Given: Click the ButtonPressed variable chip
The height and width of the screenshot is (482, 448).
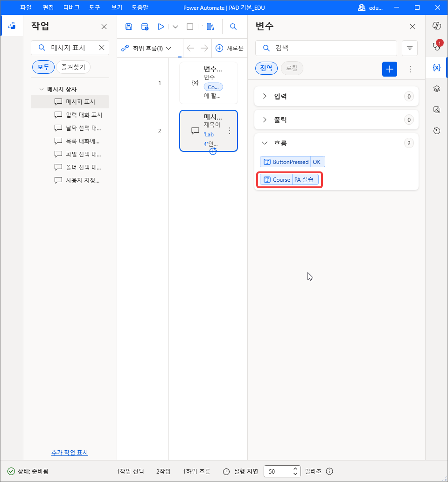Looking at the screenshot, I should pos(292,162).
